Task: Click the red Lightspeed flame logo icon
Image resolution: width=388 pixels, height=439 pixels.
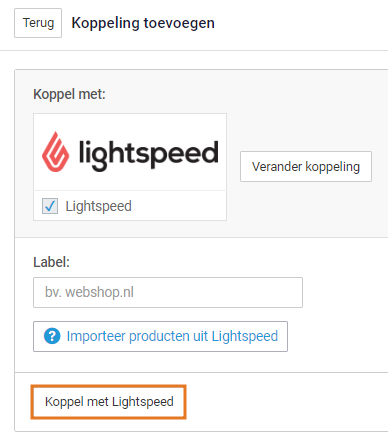Action: coord(55,152)
